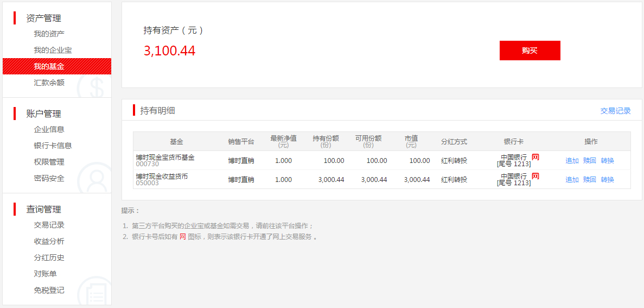
Task: Click 转换 for 博时现金收益货币
Action: click(x=607, y=180)
